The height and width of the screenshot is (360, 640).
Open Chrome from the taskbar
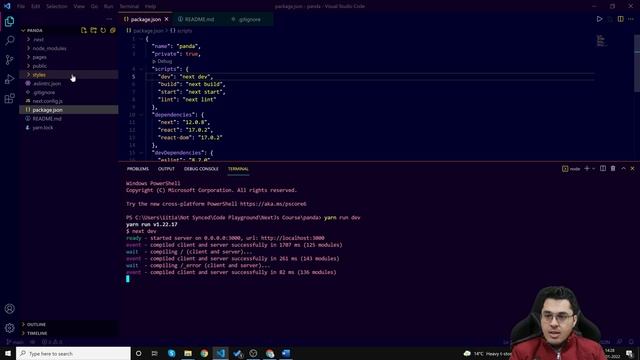pos(204,353)
